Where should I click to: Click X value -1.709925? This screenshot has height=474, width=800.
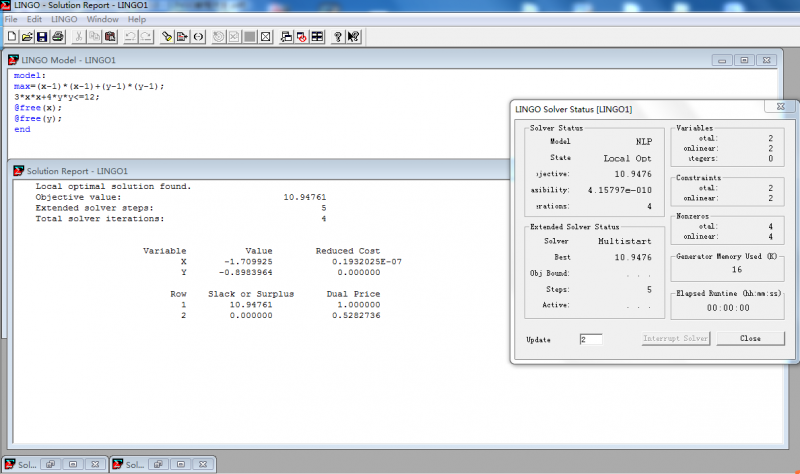click(x=248, y=261)
